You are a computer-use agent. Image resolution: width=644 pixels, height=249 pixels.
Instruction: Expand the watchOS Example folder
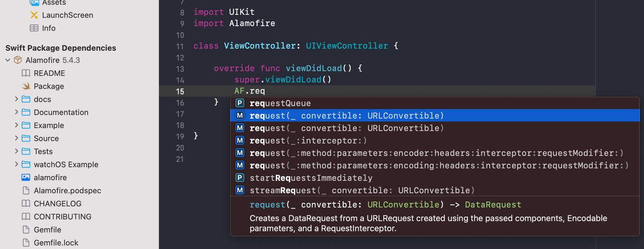click(17, 165)
